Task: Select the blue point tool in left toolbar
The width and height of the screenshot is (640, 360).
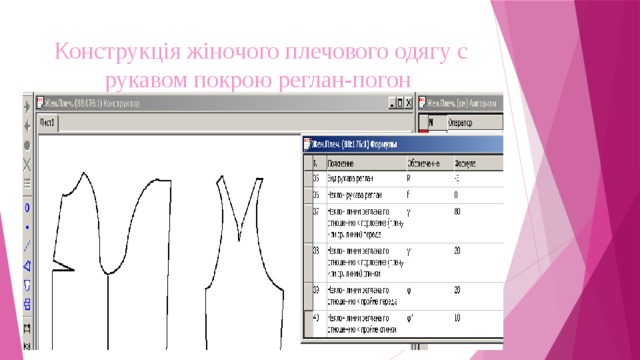Action: (x=27, y=227)
